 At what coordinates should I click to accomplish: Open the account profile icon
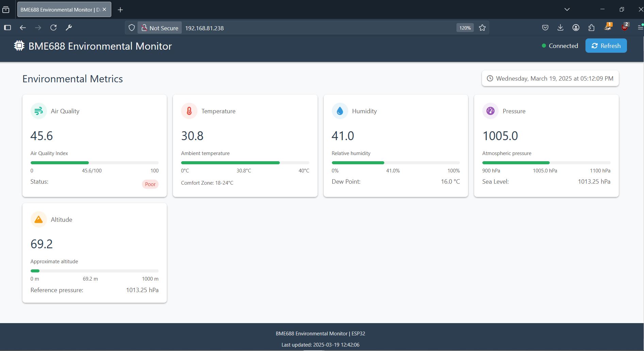pos(576,28)
